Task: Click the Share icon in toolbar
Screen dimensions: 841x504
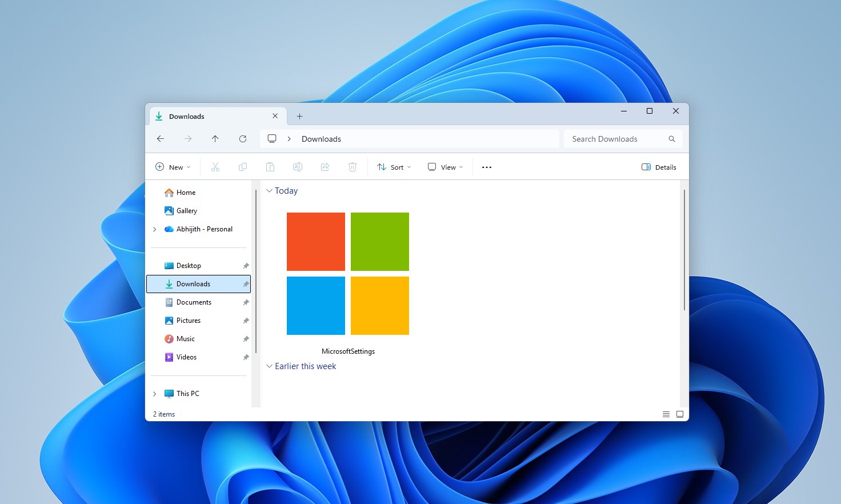Action: coord(325,167)
